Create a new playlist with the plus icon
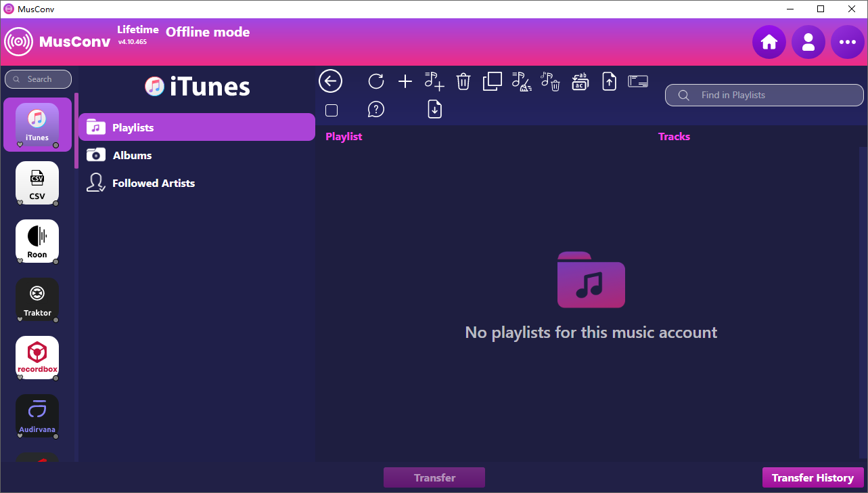Viewport: 868px width, 493px height. click(405, 81)
